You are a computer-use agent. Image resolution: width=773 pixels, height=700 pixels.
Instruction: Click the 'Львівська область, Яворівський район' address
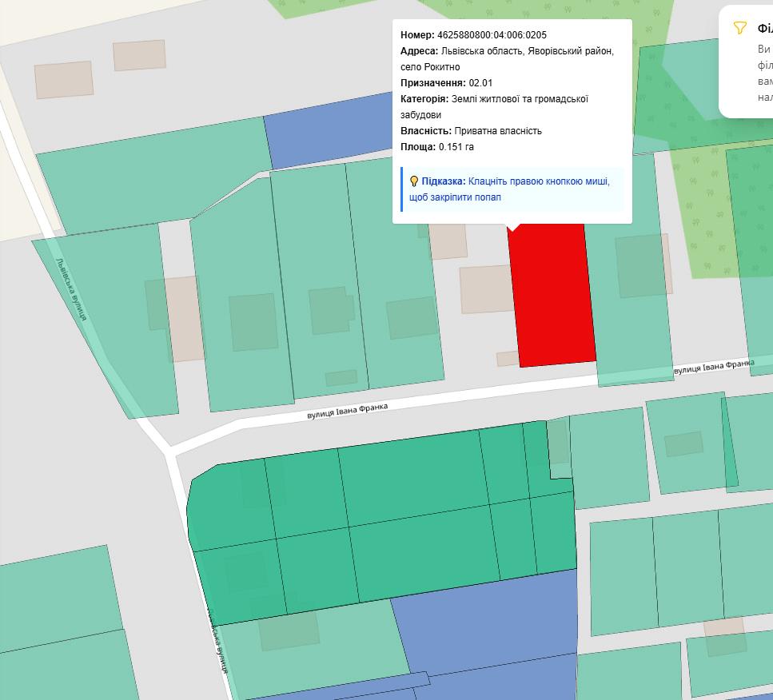pyautogui.click(x=528, y=51)
